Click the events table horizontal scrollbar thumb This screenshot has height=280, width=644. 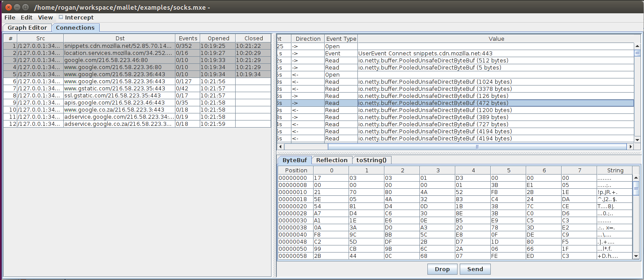point(477,147)
